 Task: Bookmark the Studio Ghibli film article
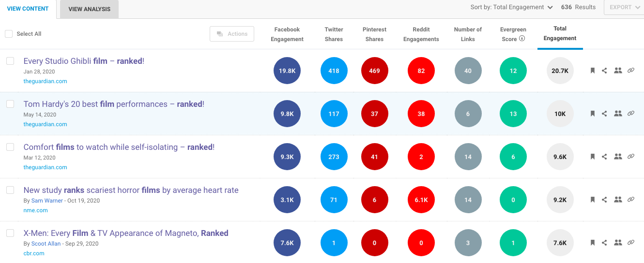point(592,71)
